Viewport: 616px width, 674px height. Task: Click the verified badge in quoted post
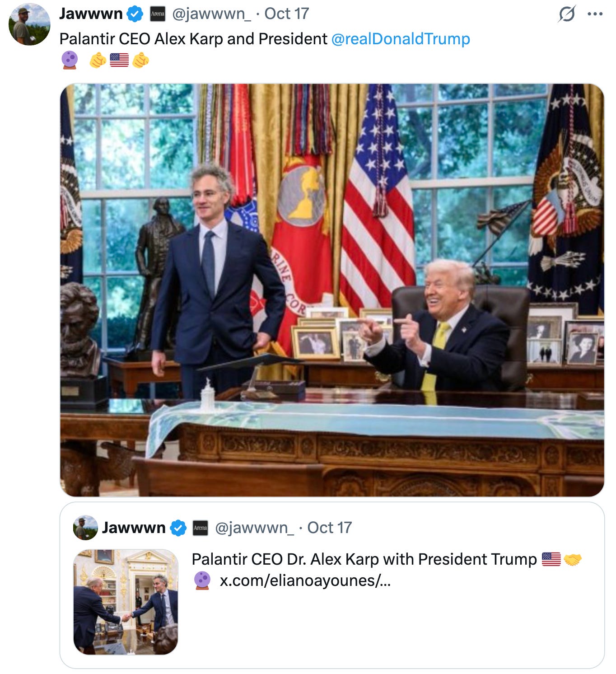click(178, 528)
